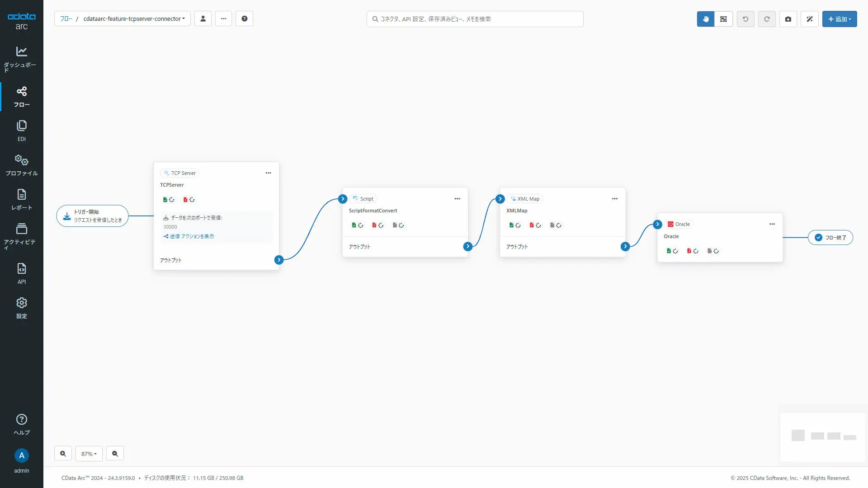868x488 pixels.
Task: Open the 追加 add dropdown
Action: [840, 19]
